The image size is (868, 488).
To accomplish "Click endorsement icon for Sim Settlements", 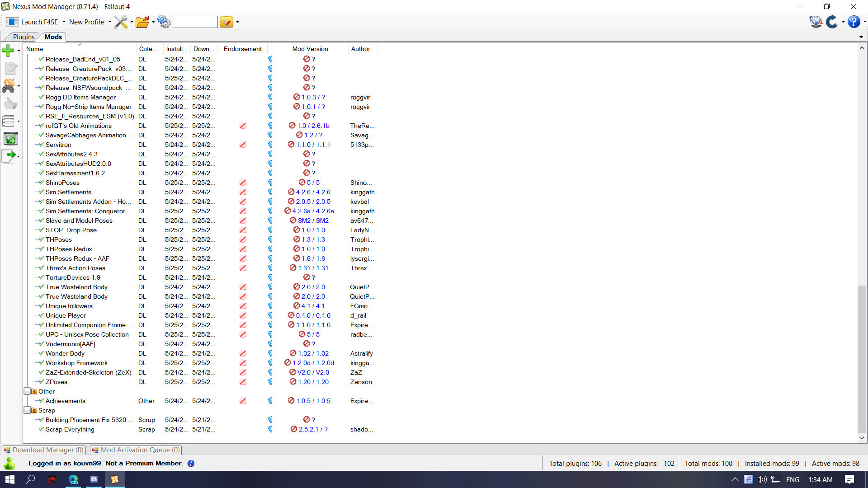I will pyautogui.click(x=243, y=192).
